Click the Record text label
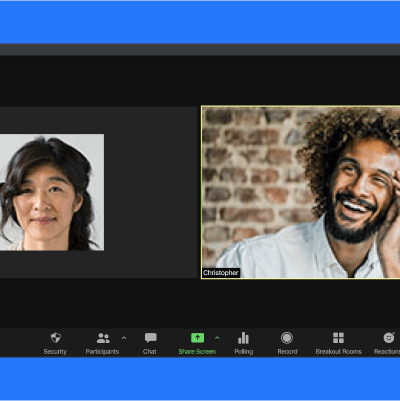 [287, 351]
